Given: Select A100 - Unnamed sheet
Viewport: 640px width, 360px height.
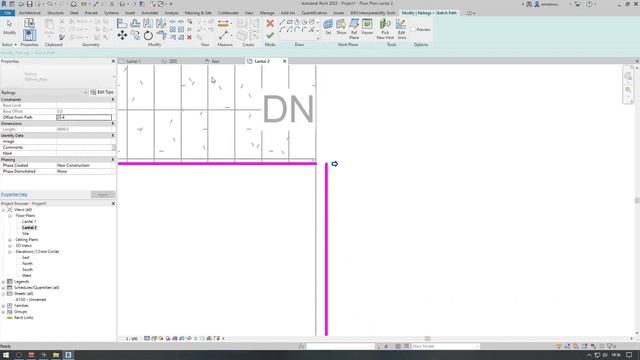Looking at the screenshot, I should [x=31, y=300].
